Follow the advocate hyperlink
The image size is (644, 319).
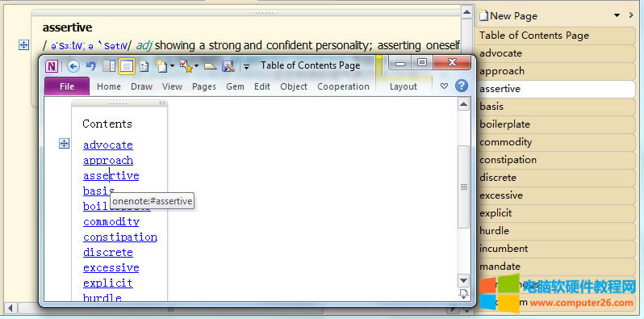(x=108, y=145)
